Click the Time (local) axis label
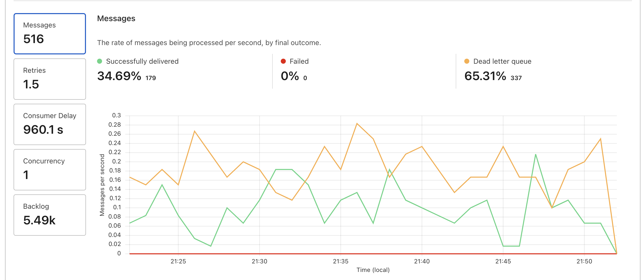 (x=373, y=270)
